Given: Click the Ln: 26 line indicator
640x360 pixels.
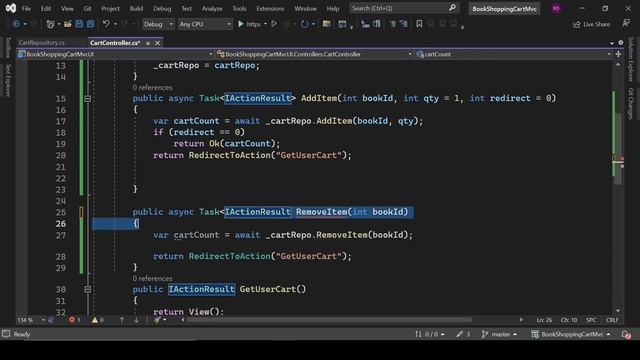Looking at the screenshot, I should pos(544,320).
